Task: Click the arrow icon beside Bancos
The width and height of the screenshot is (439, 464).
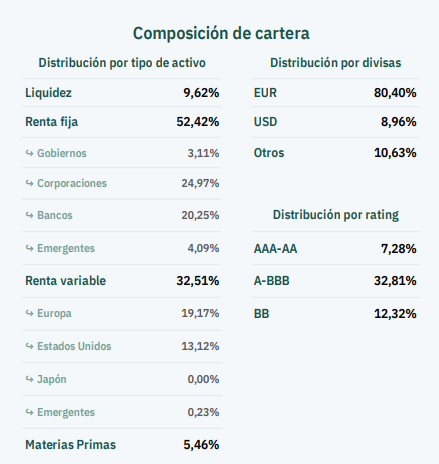Action: [30, 215]
